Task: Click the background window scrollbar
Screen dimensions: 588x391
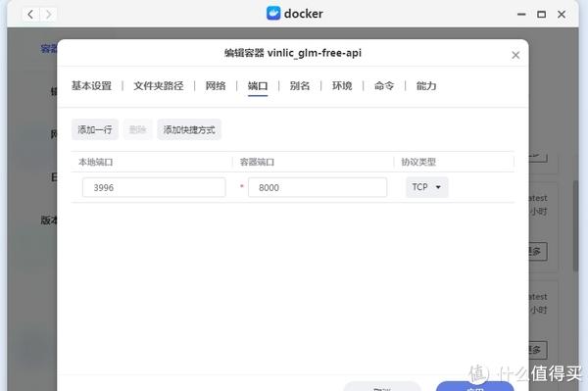Action: pos(575,225)
